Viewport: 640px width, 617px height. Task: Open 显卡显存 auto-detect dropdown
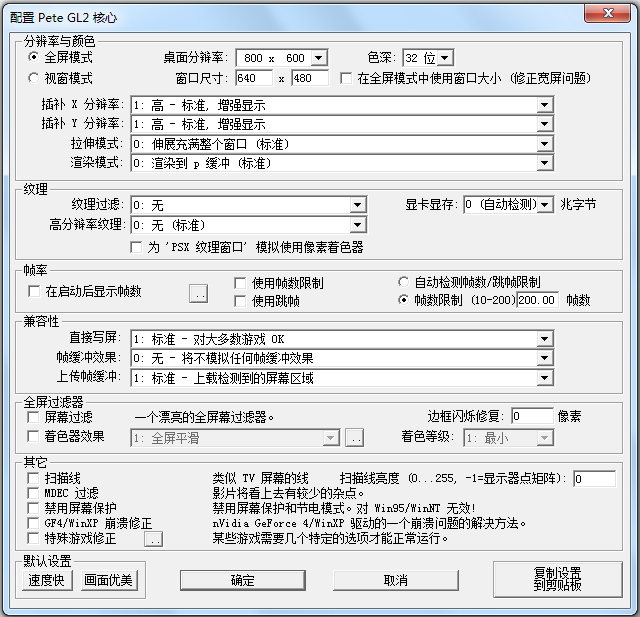pos(509,204)
